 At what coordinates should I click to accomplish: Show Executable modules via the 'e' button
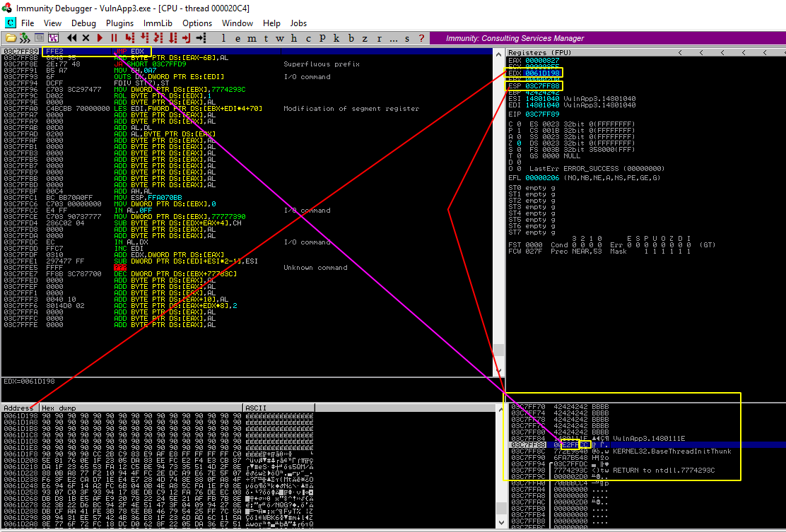coord(237,38)
